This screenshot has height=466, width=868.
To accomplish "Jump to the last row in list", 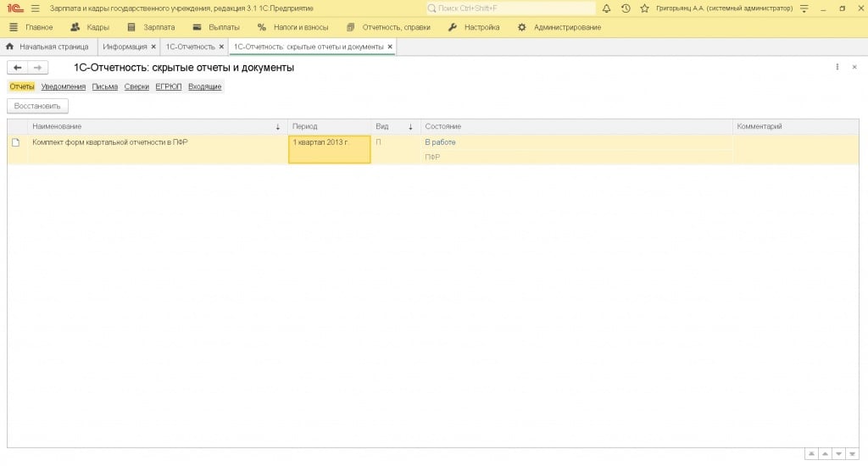I will click(x=852, y=454).
